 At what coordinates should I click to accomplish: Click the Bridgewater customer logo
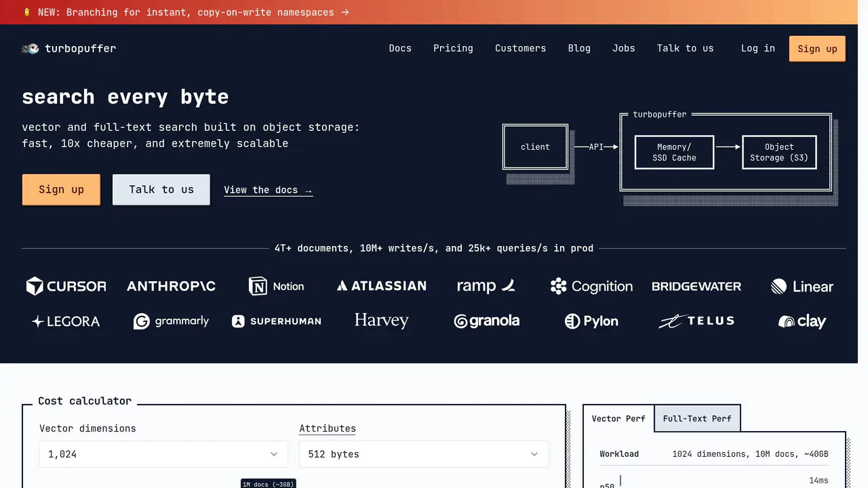tap(696, 286)
